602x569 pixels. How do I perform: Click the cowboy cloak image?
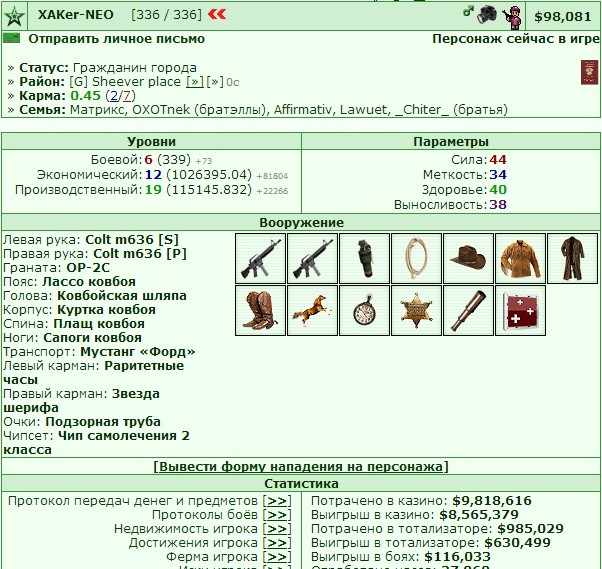coord(572,258)
